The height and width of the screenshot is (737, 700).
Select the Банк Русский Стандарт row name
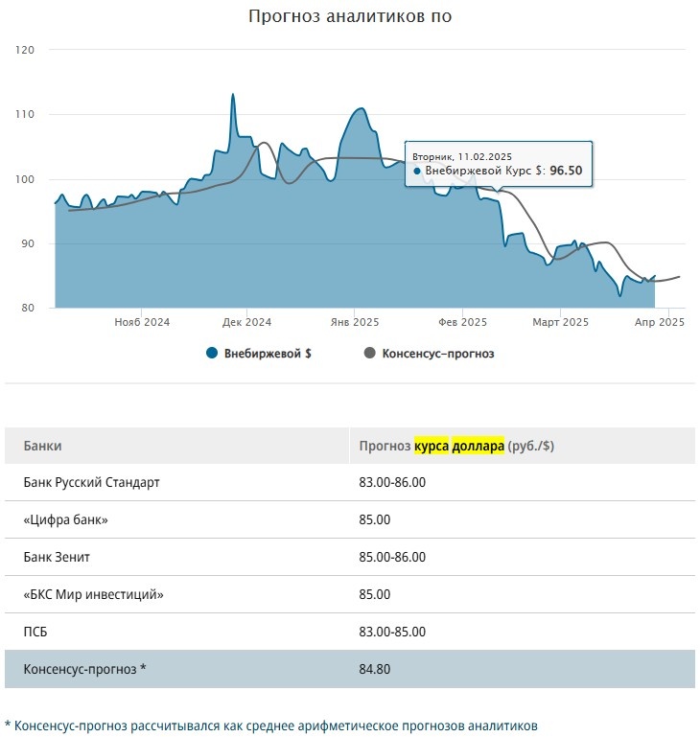91,482
